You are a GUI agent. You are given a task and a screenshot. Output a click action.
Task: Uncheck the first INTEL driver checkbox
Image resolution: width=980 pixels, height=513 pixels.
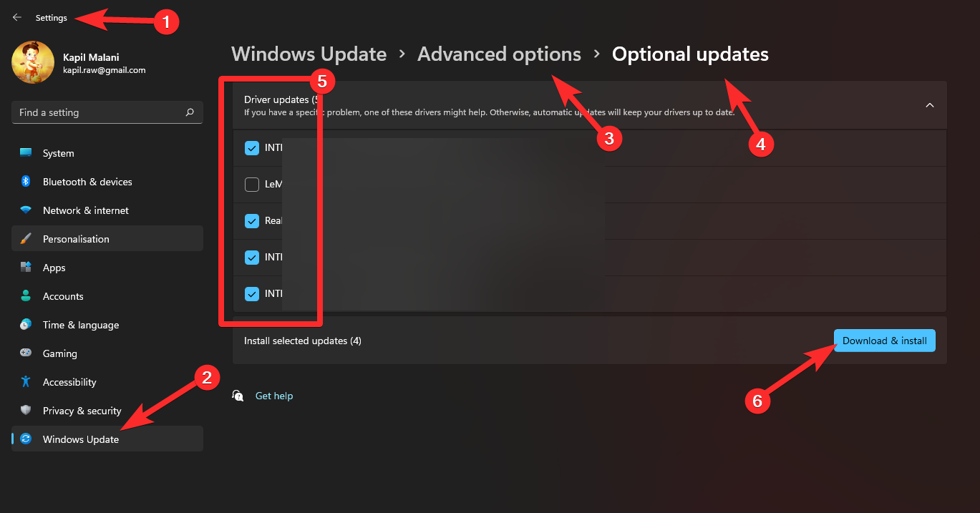pos(252,148)
